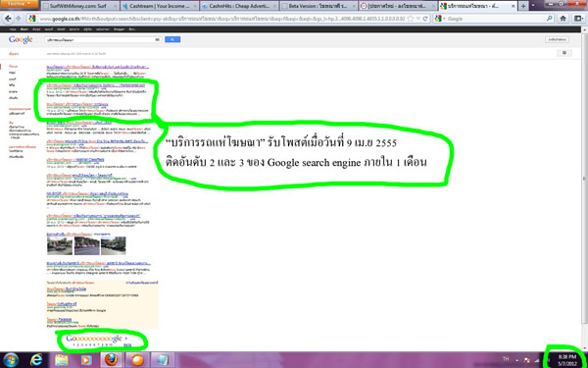Viewport: 588px width, 368px height.
Task: Switch to the SurfWithMoney.com tab
Action: [x=79, y=6]
